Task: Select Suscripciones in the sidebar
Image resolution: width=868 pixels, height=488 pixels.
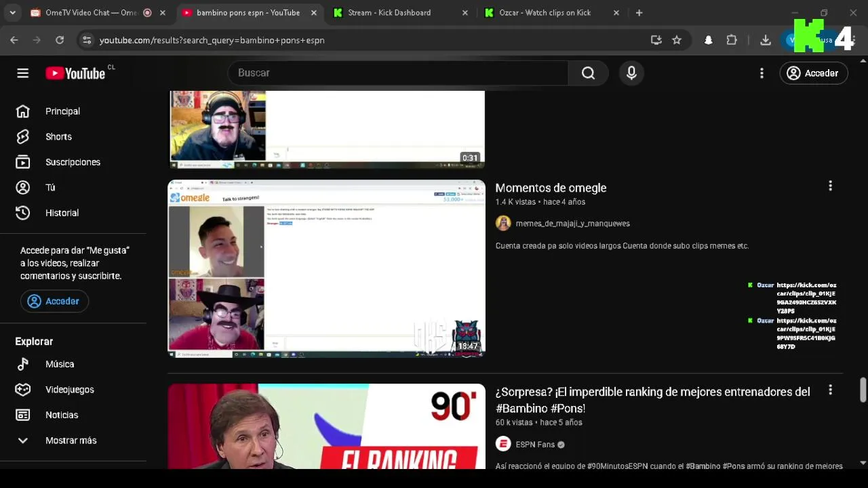Action: [x=73, y=162]
